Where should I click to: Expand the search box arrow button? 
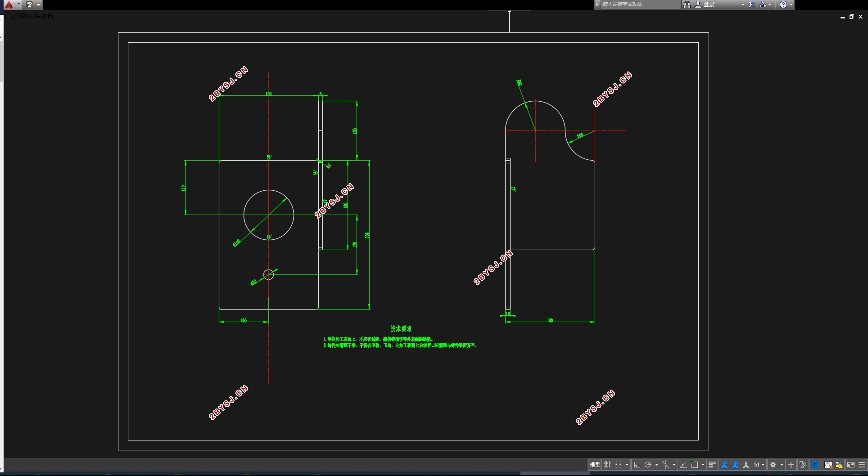pos(597,4)
